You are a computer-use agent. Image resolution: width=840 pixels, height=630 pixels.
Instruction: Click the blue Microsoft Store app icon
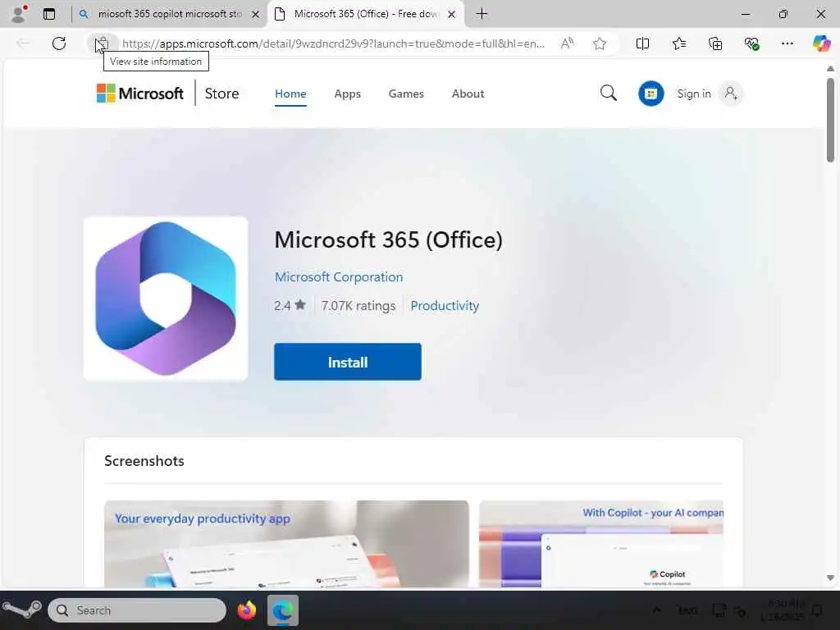[x=651, y=94]
